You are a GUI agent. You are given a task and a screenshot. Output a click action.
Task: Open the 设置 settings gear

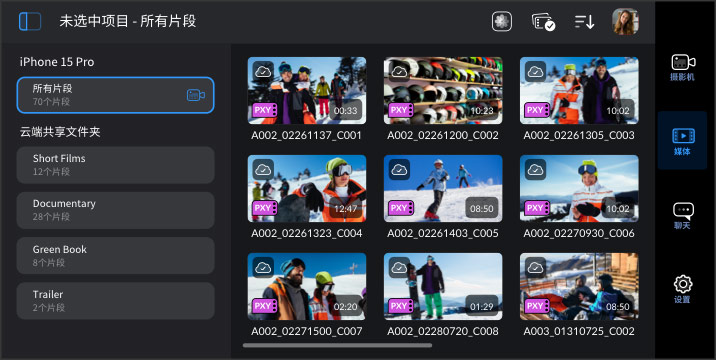[x=683, y=289]
